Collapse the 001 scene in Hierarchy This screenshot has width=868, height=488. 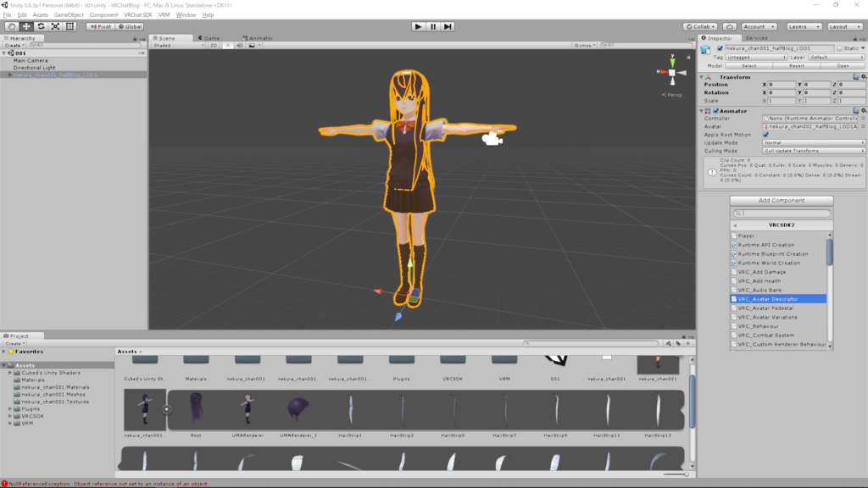(4, 53)
